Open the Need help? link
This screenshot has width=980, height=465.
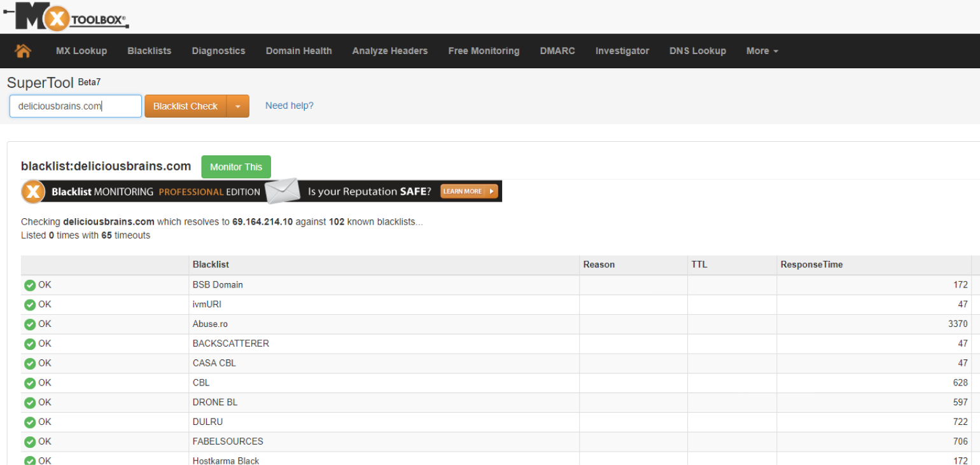[x=290, y=106]
